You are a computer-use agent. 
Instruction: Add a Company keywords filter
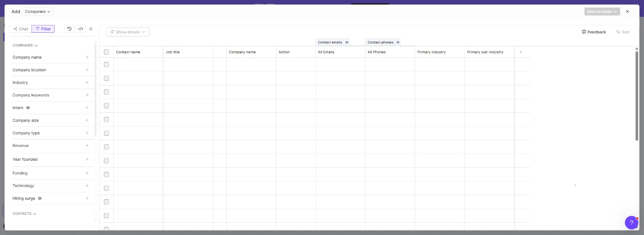point(87,95)
